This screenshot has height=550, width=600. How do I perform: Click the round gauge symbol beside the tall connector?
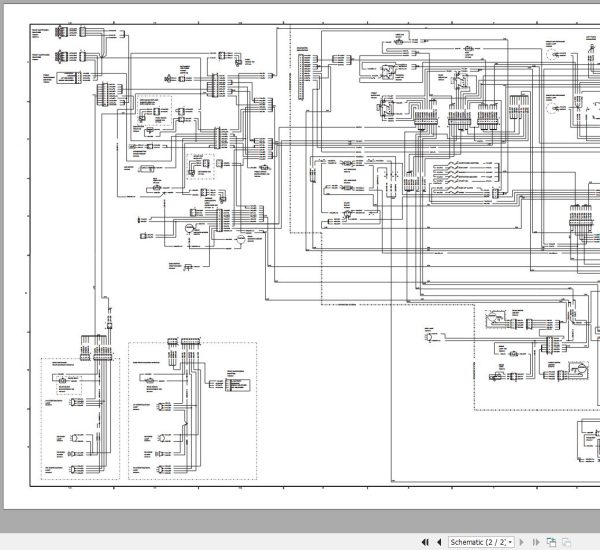point(189,229)
